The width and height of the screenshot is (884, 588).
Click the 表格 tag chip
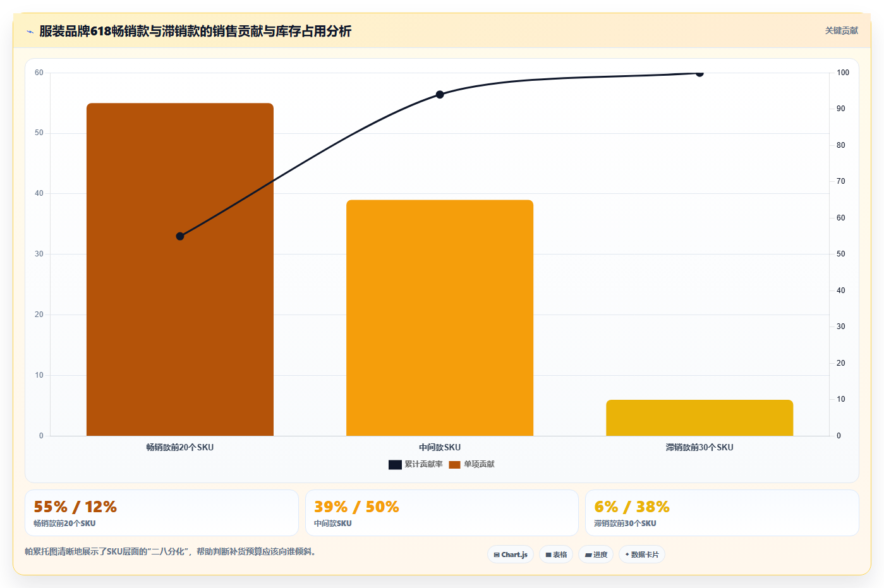pyautogui.click(x=556, y=555)
